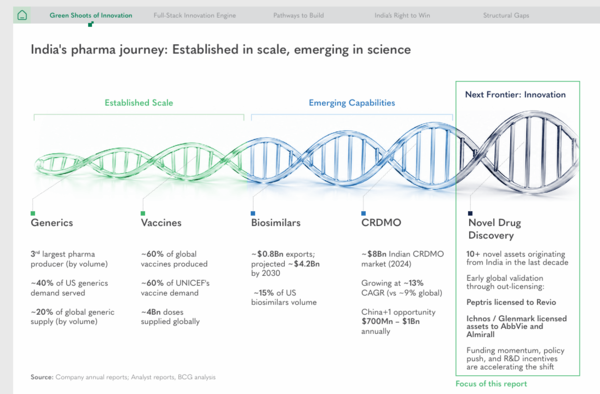Open the Green Shoots of Innovation tab
This screenshot has width=600, height=394.
click(91, 15)
